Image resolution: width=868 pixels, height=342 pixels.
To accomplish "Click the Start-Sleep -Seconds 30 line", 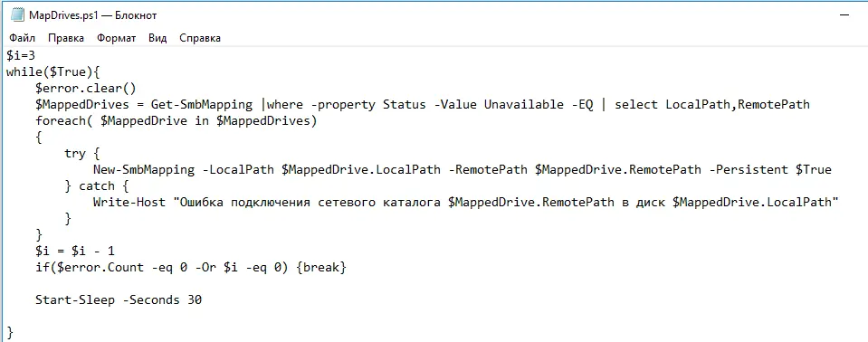I will [x=119, y=300].
